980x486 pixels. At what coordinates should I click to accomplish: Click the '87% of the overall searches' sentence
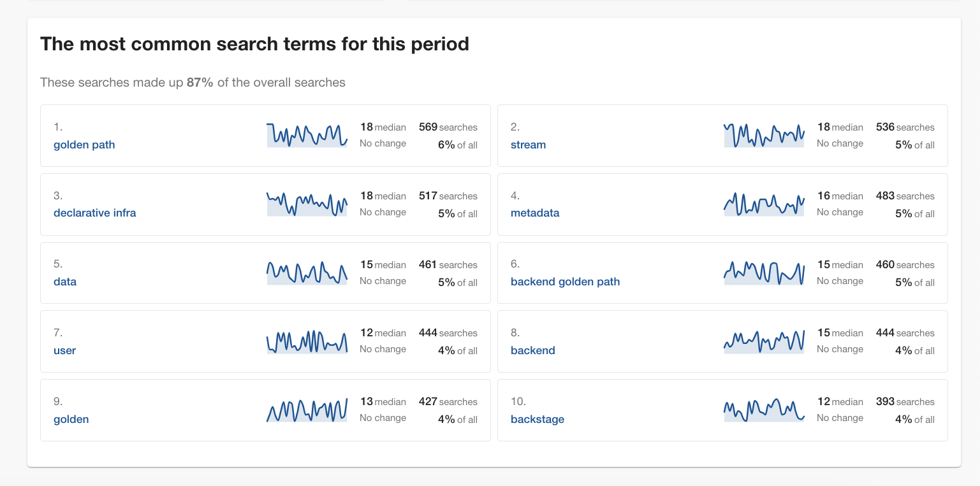pos(193,82)
